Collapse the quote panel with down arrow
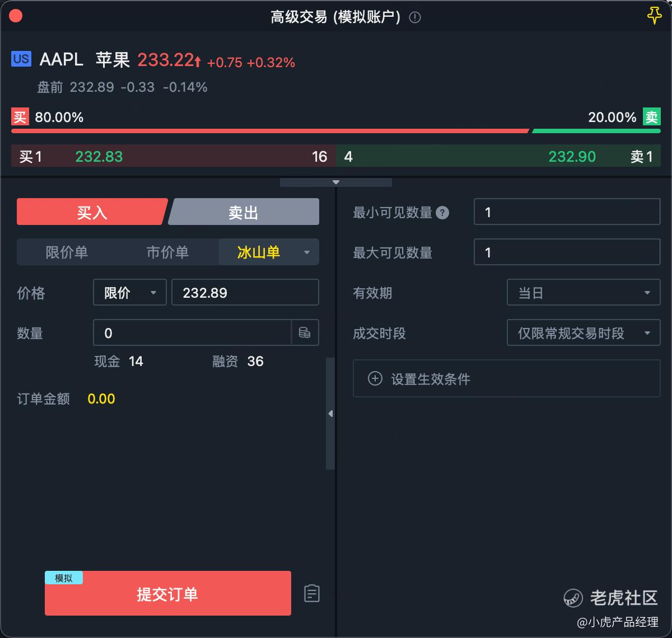The width and height of the screenshot is (672, 638). point(336,182)
